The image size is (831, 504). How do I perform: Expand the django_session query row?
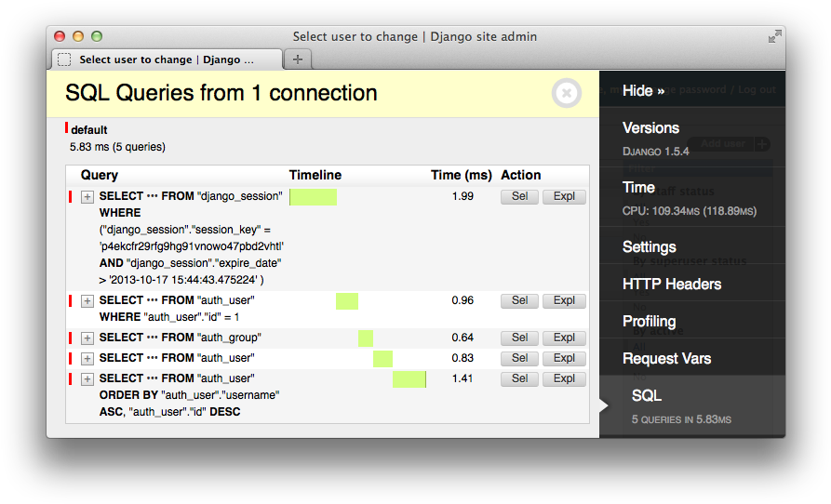pyautogui.click(x=87, y=197)
